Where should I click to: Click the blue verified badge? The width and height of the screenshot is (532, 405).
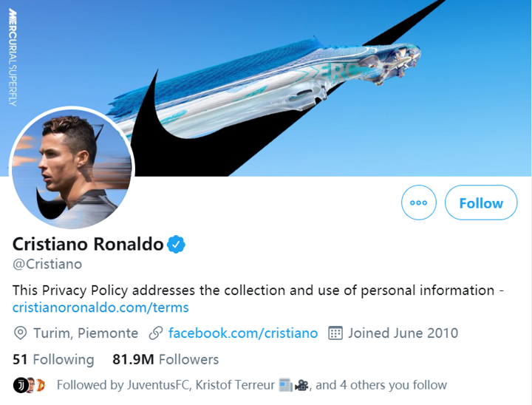176,244
